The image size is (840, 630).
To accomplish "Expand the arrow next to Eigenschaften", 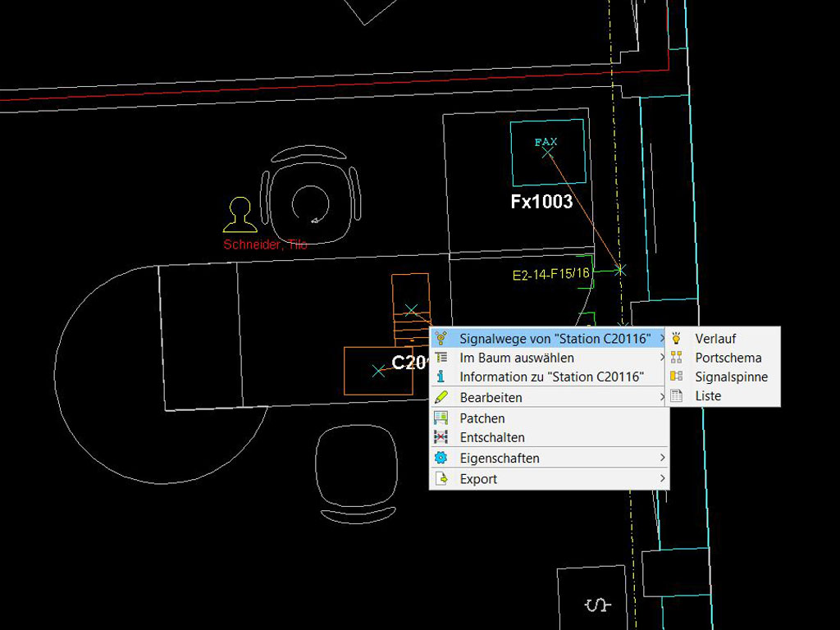I will 663,458.
